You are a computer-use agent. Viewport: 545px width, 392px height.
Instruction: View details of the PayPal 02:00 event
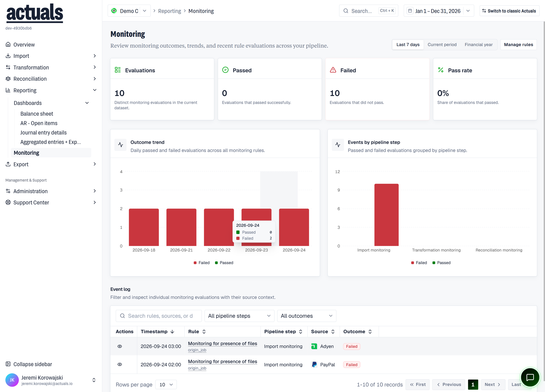tap(120, 365)
